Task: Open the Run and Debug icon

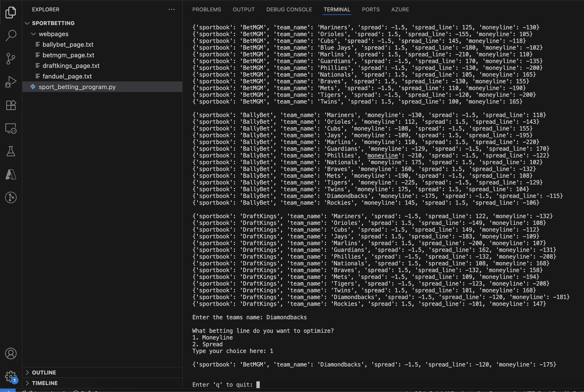Action: [11, 82]
